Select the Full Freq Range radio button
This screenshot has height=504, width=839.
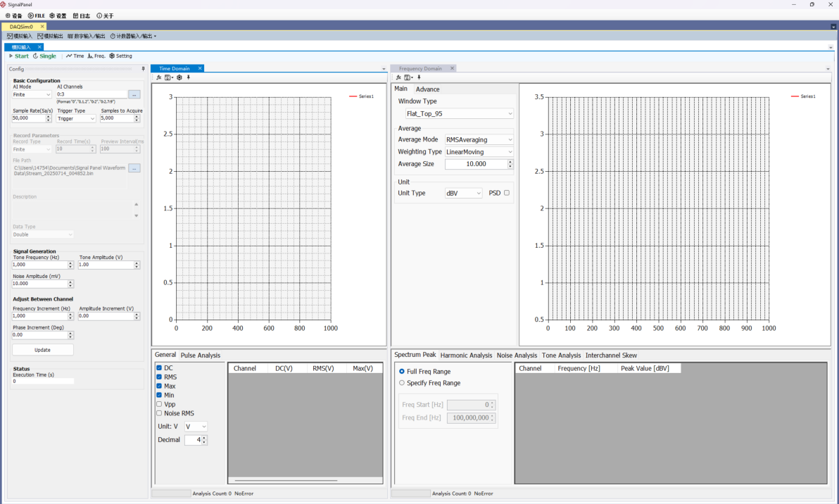(x=402, y=371)
